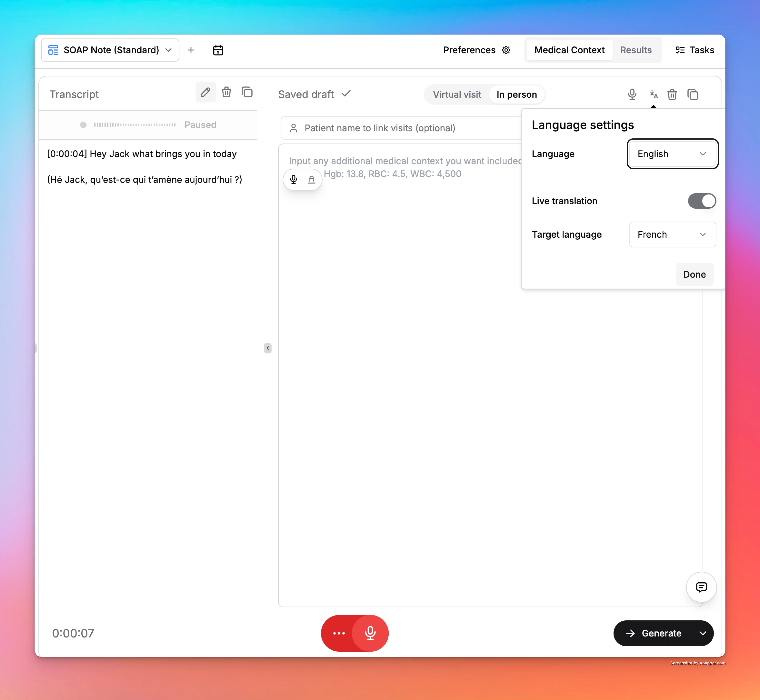Copy transcript using the copy icon

point(247,92)
